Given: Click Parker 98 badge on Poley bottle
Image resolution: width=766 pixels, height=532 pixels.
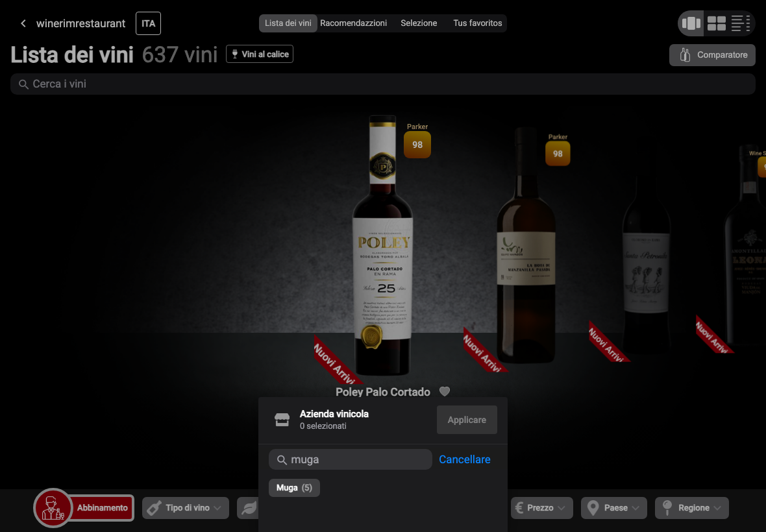Looking at the screenshot, I should point(417,145).
